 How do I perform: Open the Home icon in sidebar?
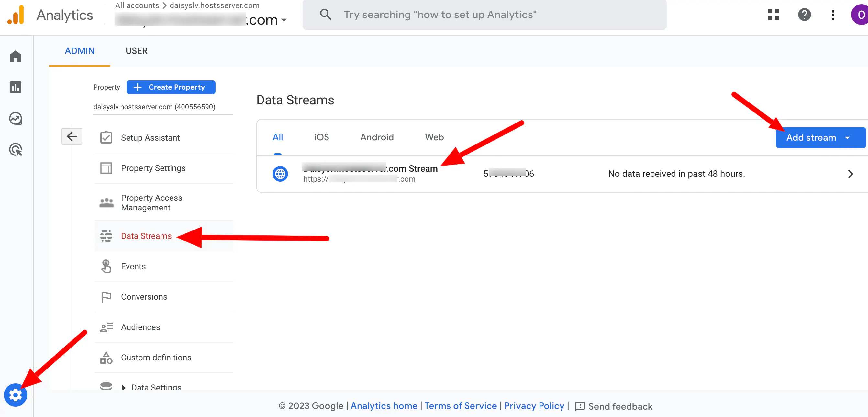click(x=16, y=56)
